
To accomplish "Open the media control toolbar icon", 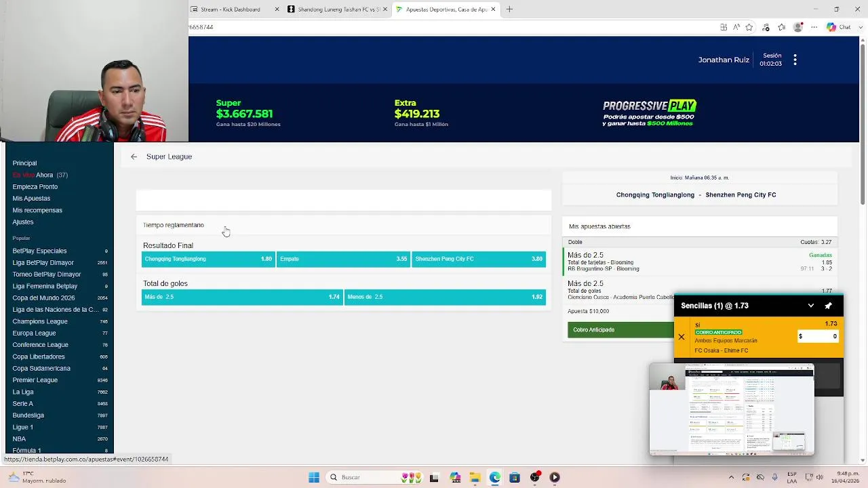I will point(766,27).
